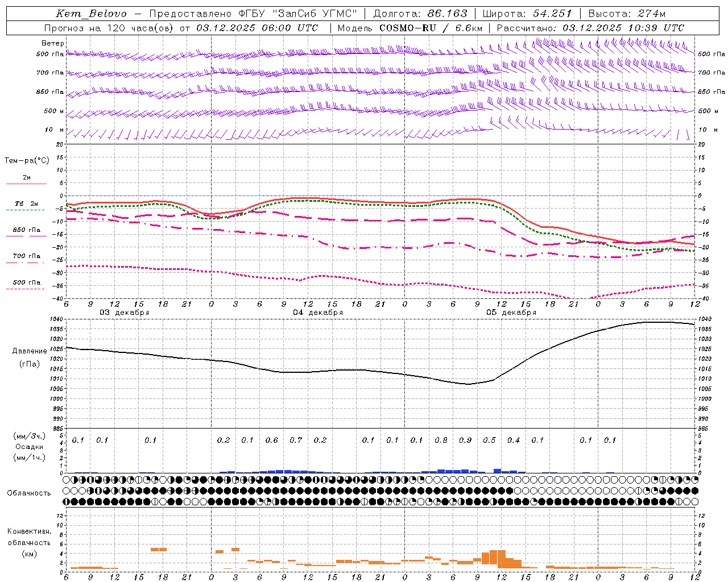Select the 2м temperature legend label

click(27, 178)
